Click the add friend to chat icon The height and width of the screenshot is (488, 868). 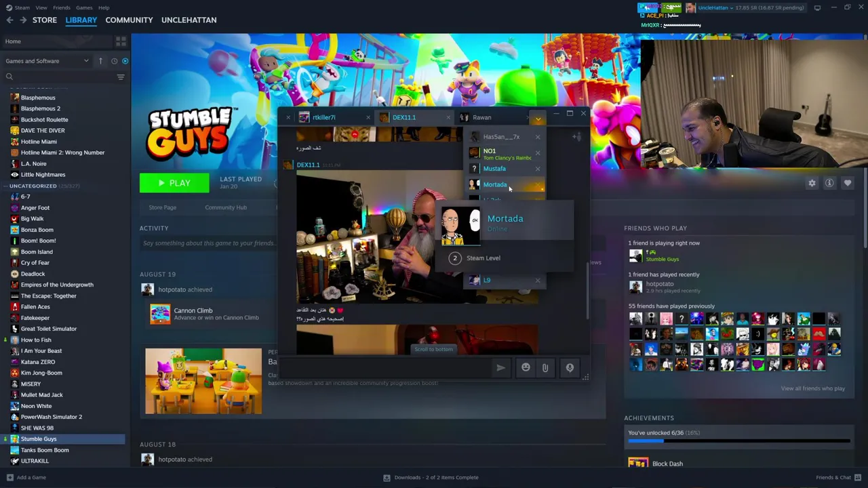point(576,137)
